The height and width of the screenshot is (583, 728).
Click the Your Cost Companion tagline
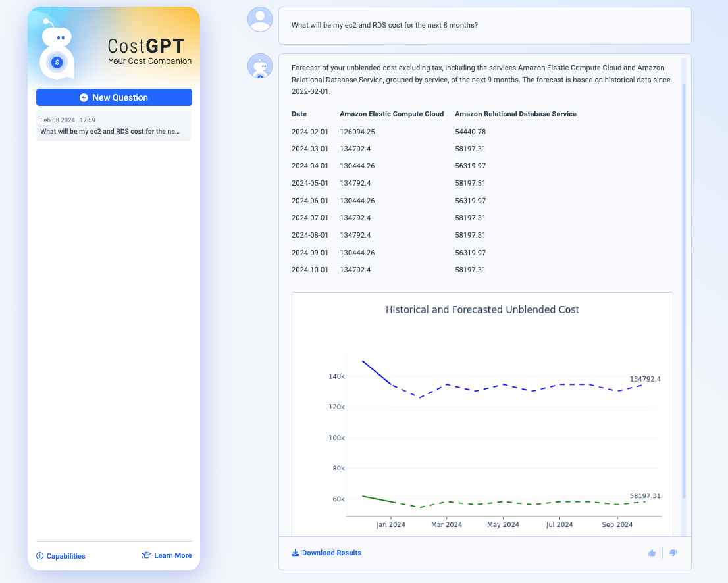point(150,61)
